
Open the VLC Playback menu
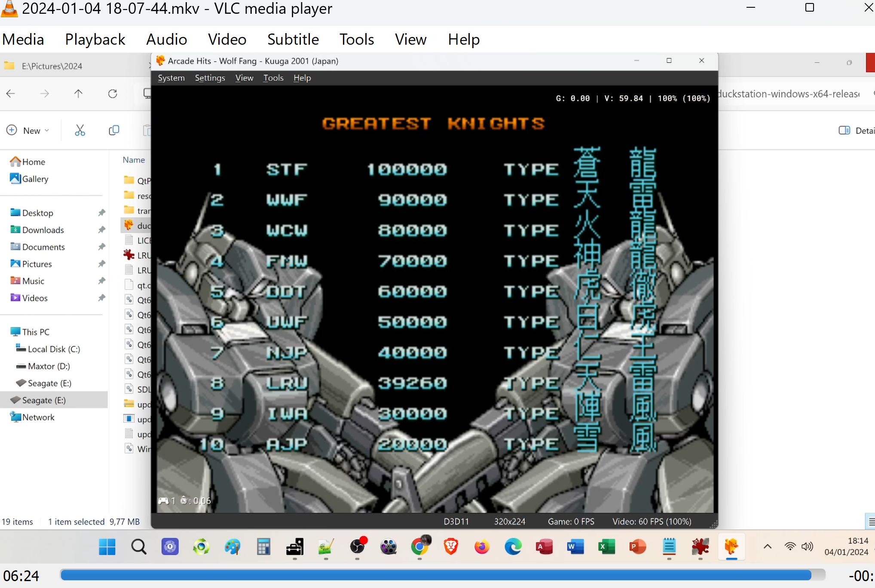pyautogui.click(x=95, y=40)
